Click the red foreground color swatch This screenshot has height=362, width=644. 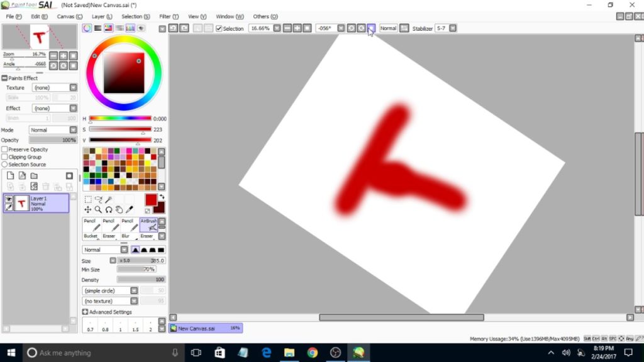pyautogui.click(x=151, y=200)
